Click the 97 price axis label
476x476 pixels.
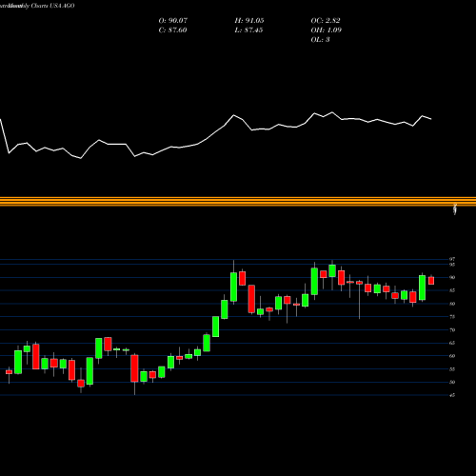click(x=452, y=259)
